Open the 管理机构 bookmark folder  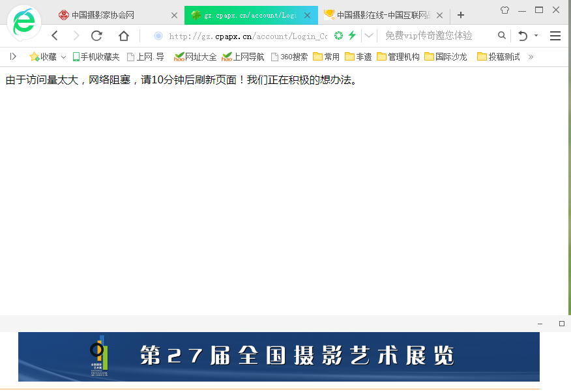[398, 57]
